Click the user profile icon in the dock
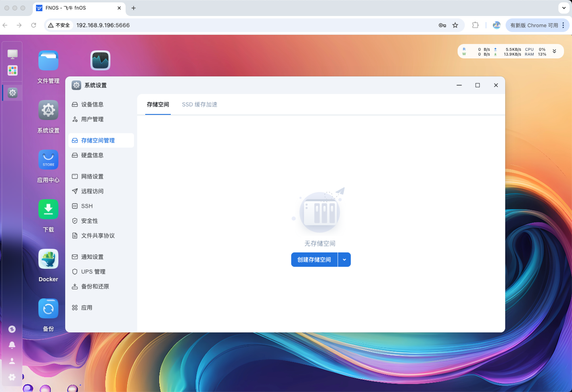 coord(12,361)
